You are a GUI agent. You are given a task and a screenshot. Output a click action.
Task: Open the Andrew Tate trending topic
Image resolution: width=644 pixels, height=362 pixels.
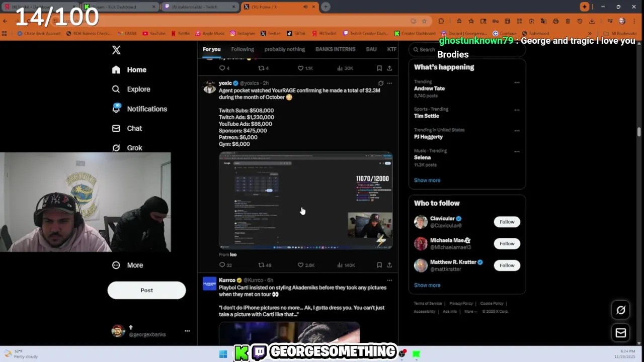click(x=429, y=88)
